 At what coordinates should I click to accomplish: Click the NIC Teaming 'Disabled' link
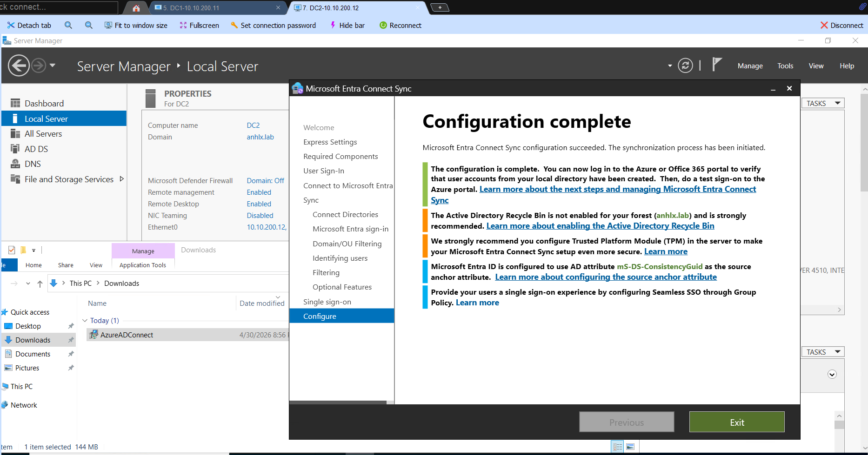pyautogui.click(x=260, y=216)
